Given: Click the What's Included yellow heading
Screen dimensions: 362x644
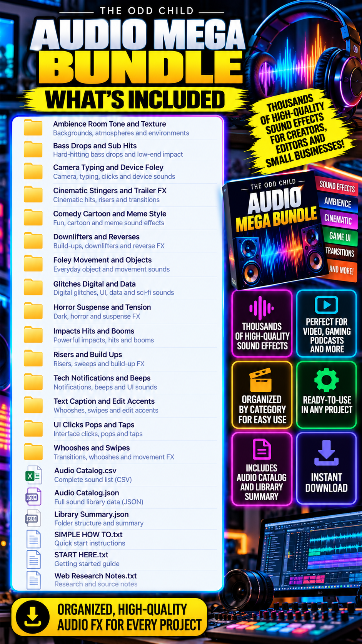Looking at the screenshot, I should pyautogui.click(x=135, y=100).
